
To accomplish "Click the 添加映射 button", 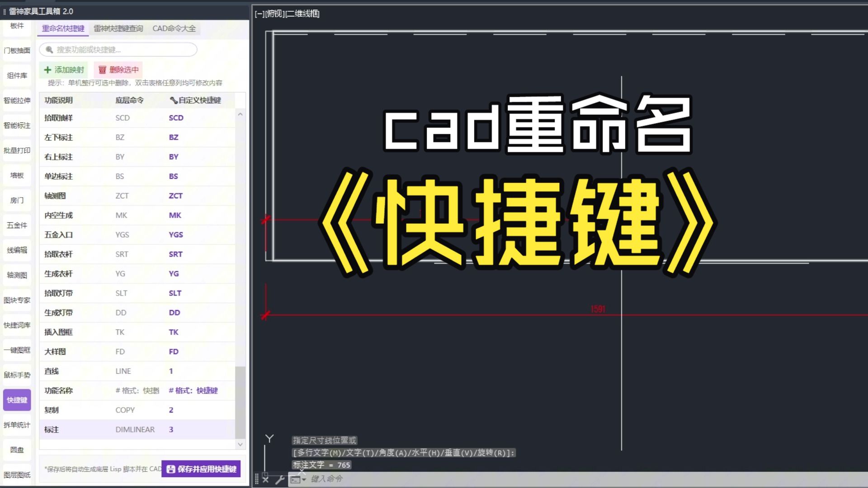I will point(64,70).
